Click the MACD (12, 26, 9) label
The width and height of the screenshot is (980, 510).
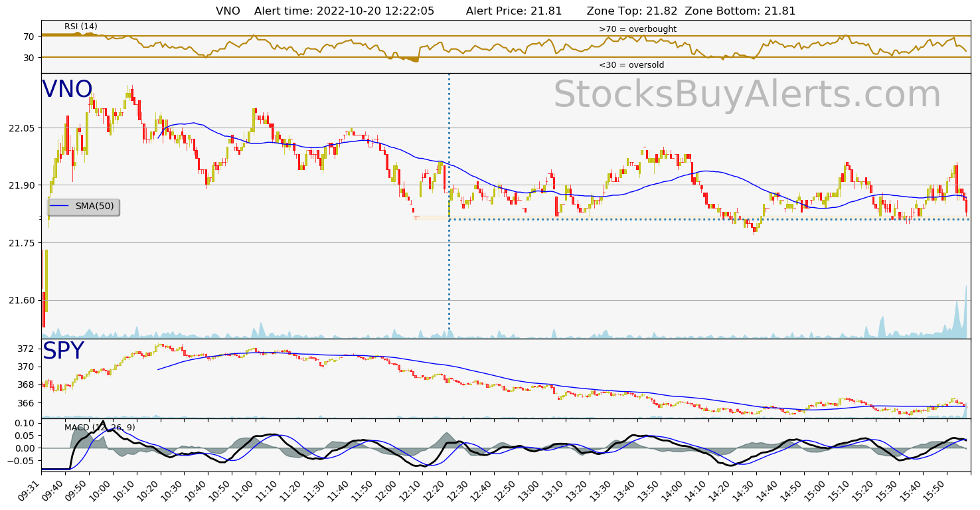point(100,427)
